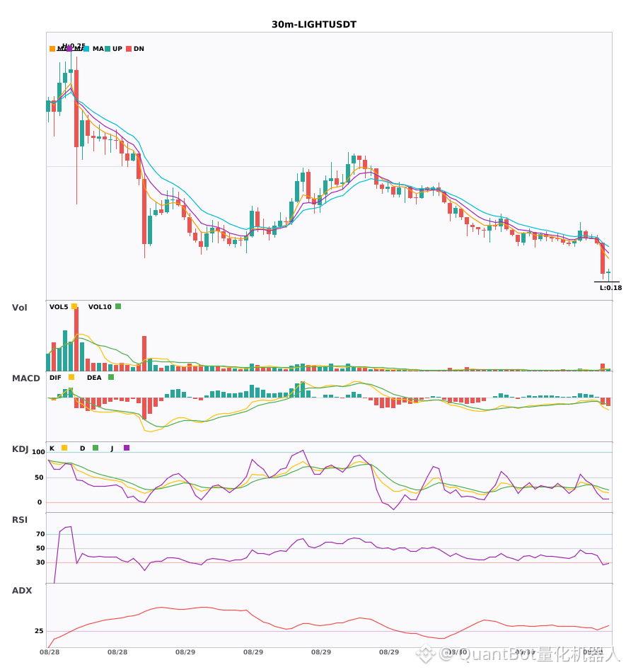The height and width of the screenshot is (672, 626).
Task: Click the orange MA legend swatch
Action: click(52, 49)
